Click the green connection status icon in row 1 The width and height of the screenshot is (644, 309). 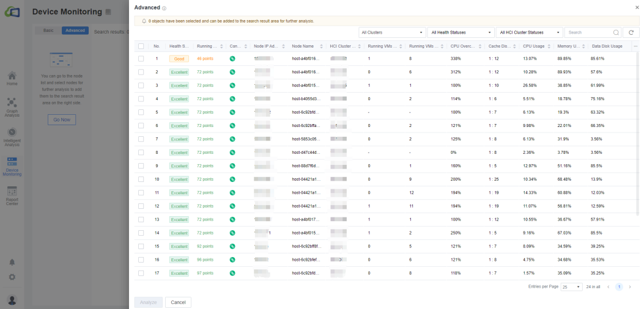(x=232, y=59)
